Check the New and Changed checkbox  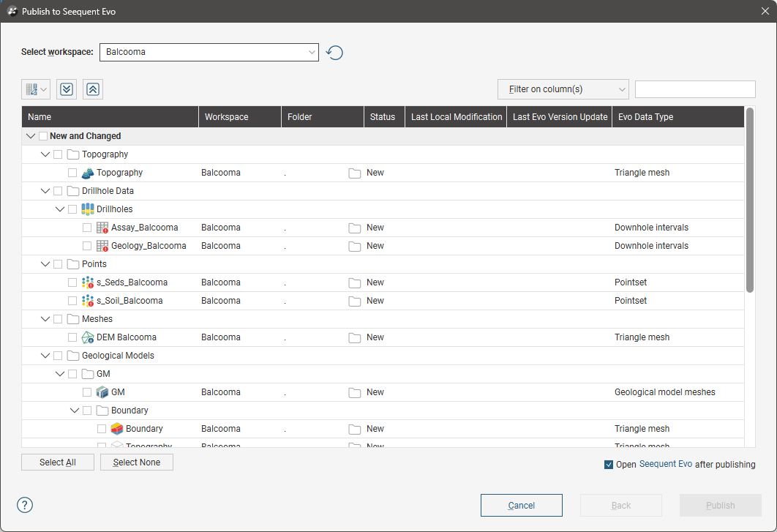(43, 136)
